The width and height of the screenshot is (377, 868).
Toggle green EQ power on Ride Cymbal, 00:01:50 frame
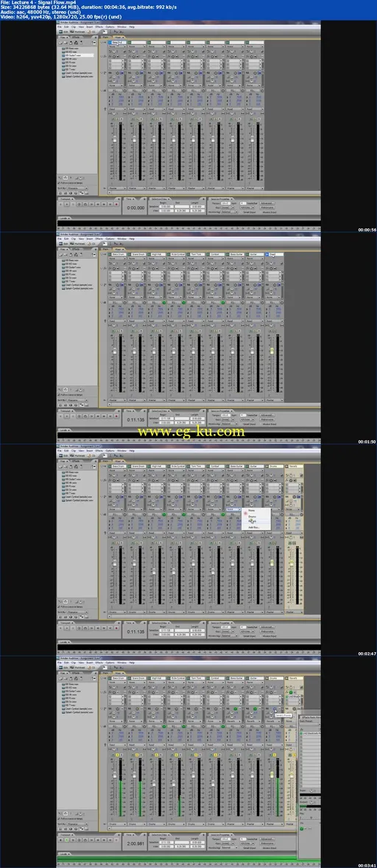tap(183, 303)
